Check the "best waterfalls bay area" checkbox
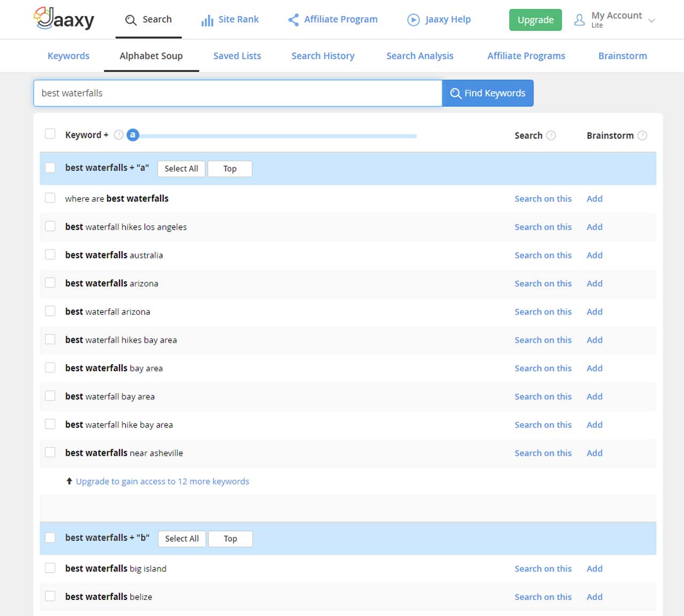This screenshot has width=684, height=616. click(x=50, y=368)
